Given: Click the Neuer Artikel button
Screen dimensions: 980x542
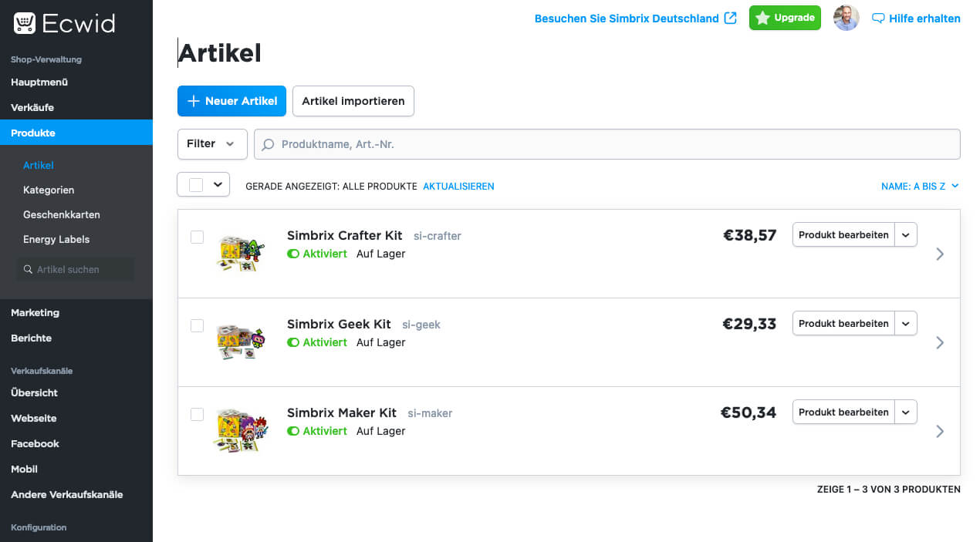Looking at the screenshot, I should pos(232,101).
